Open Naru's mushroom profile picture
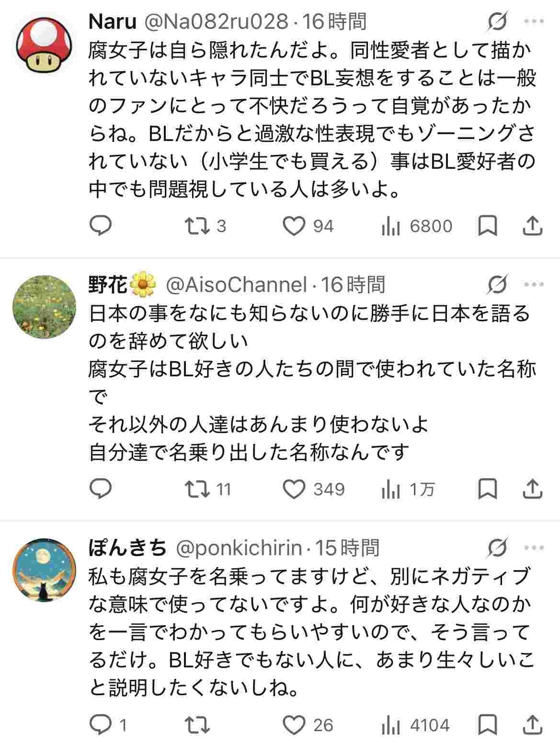This screenshot has height=746, width=560. click(x=44, y=46)
